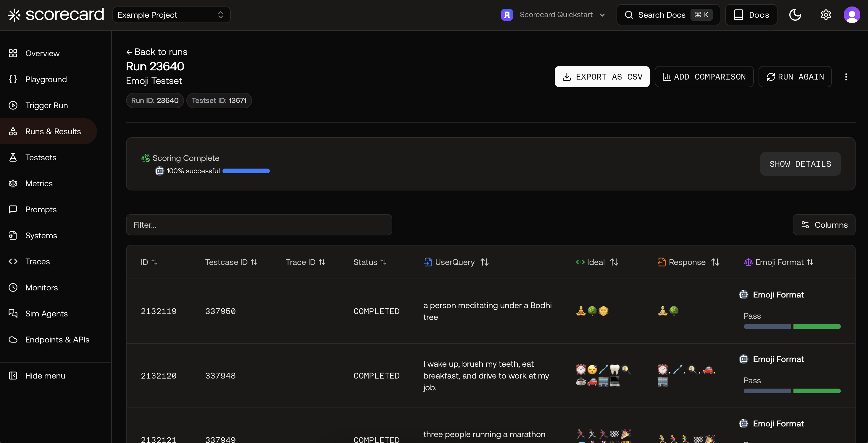This screenshot has height=443, width=868.
Task: Click the Testset ID: 13671 badge
Action: coord(219,100)
